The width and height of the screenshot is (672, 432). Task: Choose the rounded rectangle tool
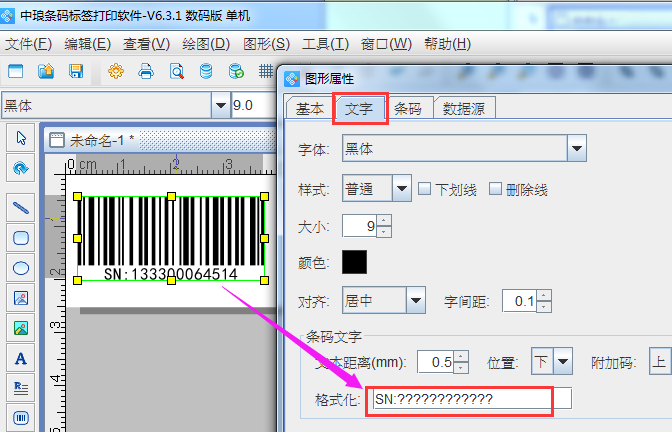(x=20, y=237)
